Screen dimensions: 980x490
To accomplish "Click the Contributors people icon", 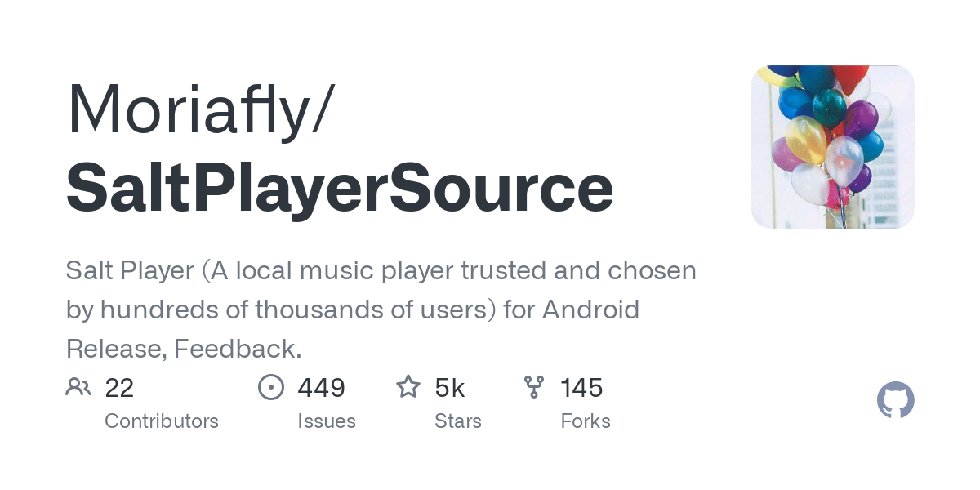I will click(78, 387).
